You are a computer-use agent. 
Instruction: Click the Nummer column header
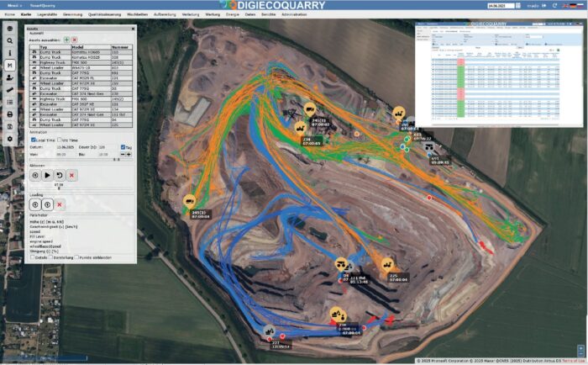(122, 47)
